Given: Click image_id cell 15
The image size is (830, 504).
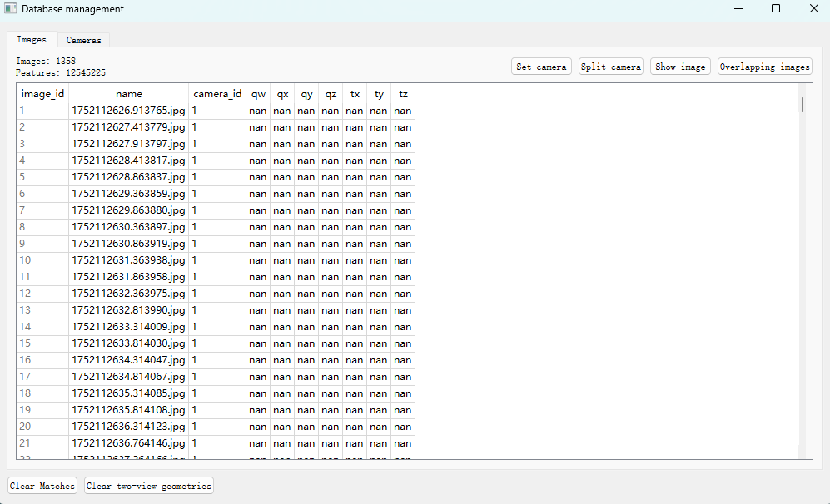Looking at the screenshot, I should tap(42, 343).
